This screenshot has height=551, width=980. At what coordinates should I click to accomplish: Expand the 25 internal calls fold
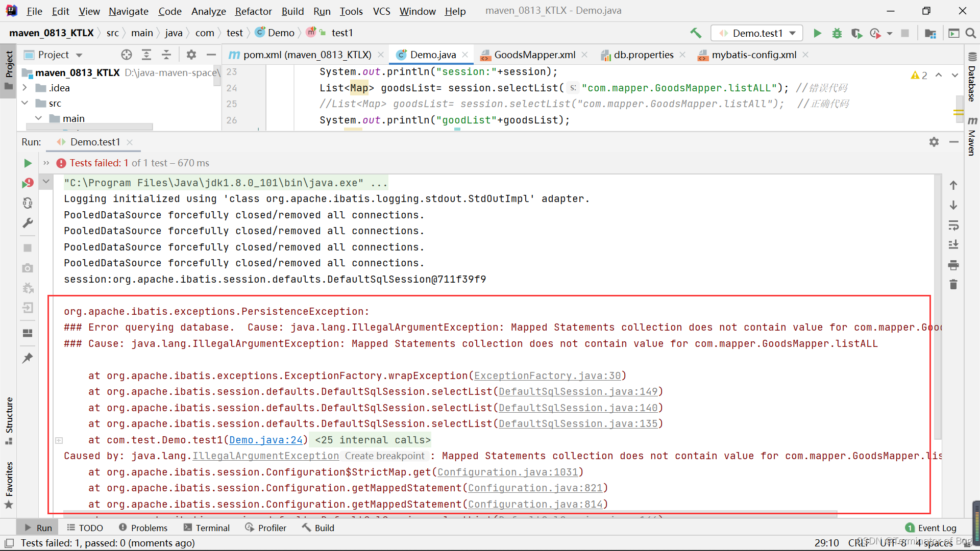59,440
